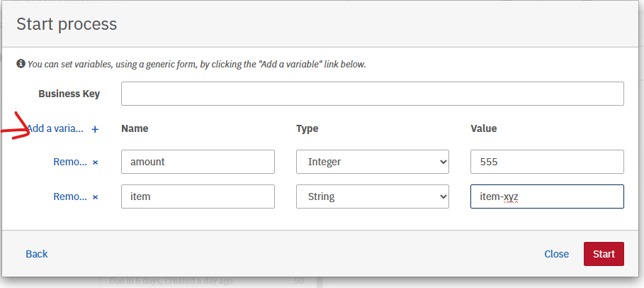The width and height of the screenshot is (644, 288).
Task: Focus the Business Key input field
Action: coord(372,94)
